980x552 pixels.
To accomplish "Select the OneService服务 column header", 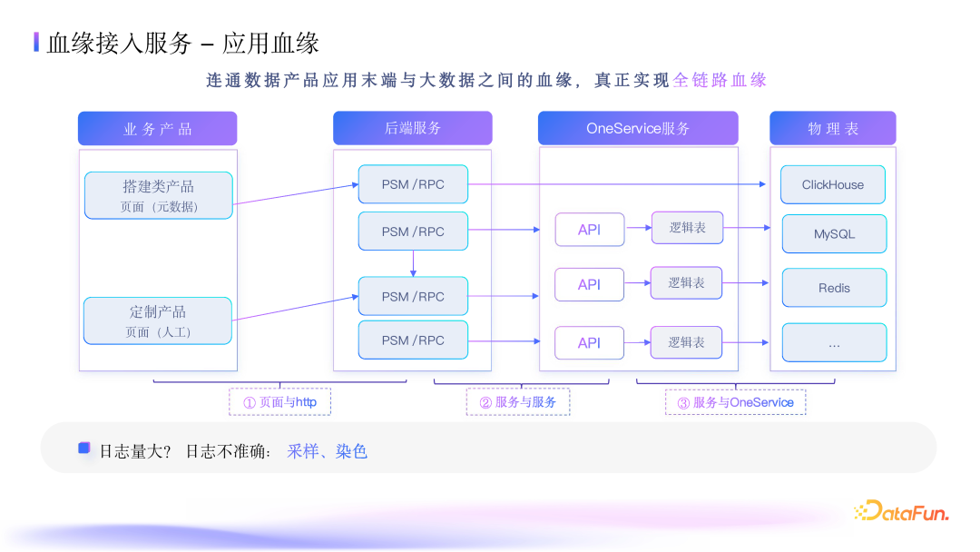I will click(x=638, y=129).
